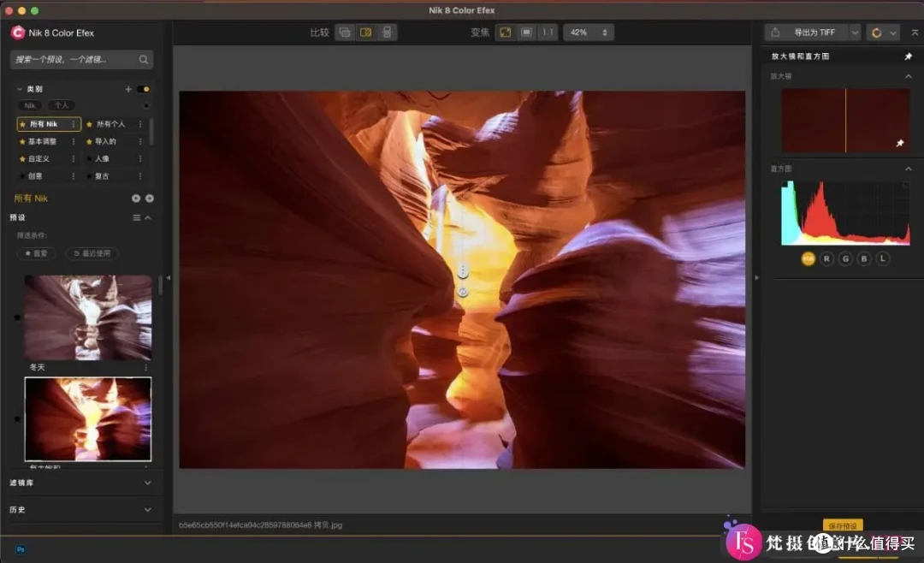The width and height of the screenshot is (924, 563).
Task: Open the options menu for 基本调整
Action: click(x=73, y=141)
